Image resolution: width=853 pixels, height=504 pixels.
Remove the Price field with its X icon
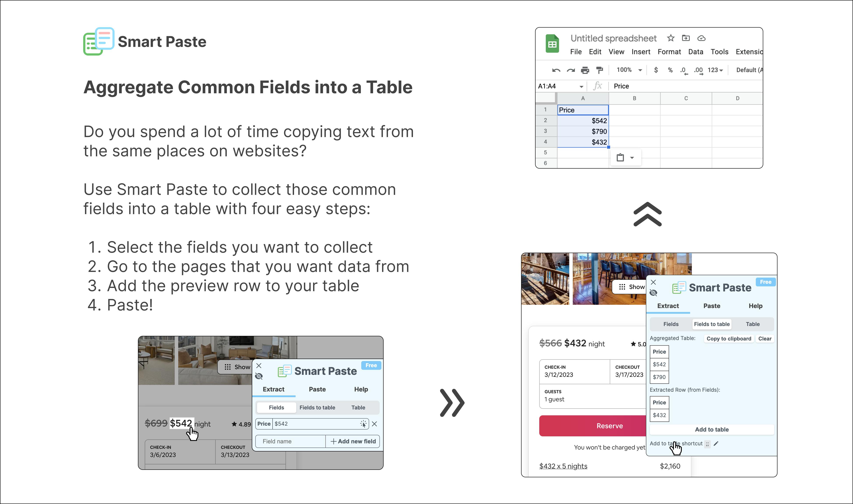(x=374, y=424)
